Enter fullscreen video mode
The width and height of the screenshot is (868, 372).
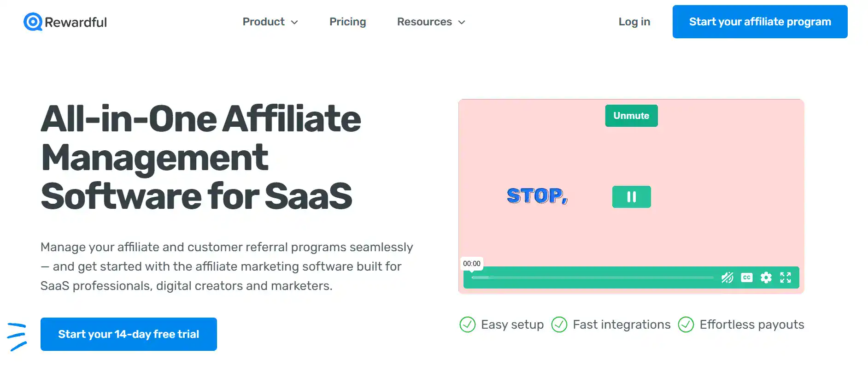tap(786, 278)
